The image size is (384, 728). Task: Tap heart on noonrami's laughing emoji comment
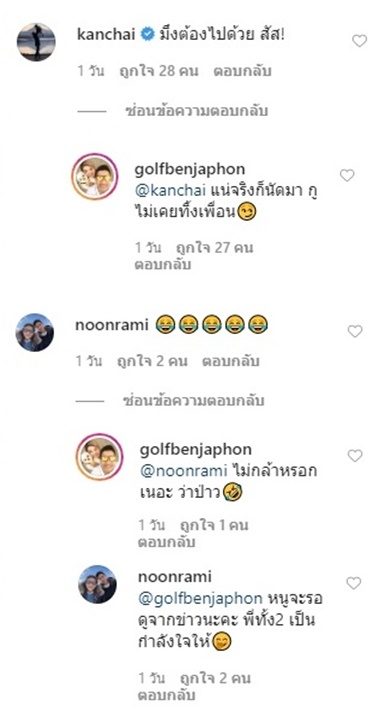click(x=355, y=331)
